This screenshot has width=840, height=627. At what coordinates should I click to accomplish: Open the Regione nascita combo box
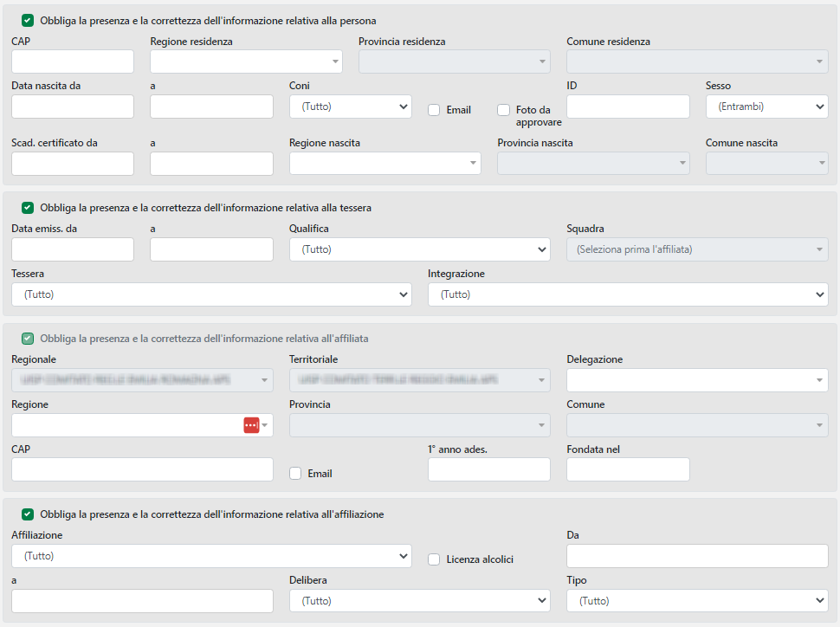point(384,163)
